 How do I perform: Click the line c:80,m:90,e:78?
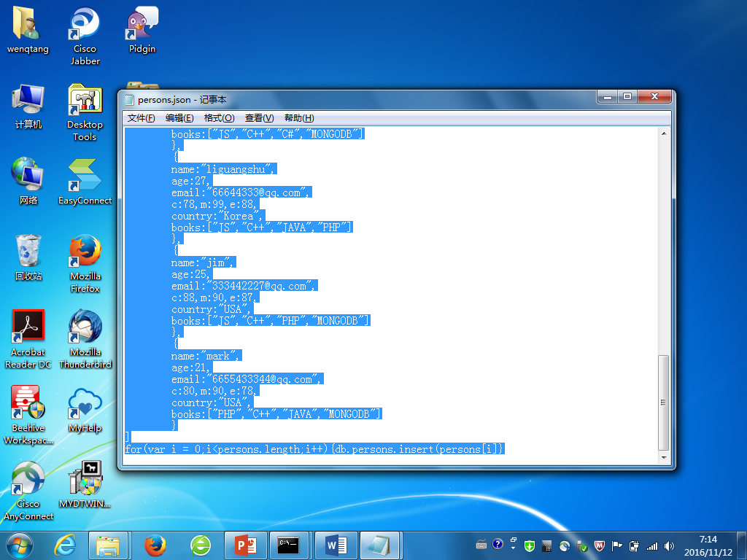[x=215, y=392]
